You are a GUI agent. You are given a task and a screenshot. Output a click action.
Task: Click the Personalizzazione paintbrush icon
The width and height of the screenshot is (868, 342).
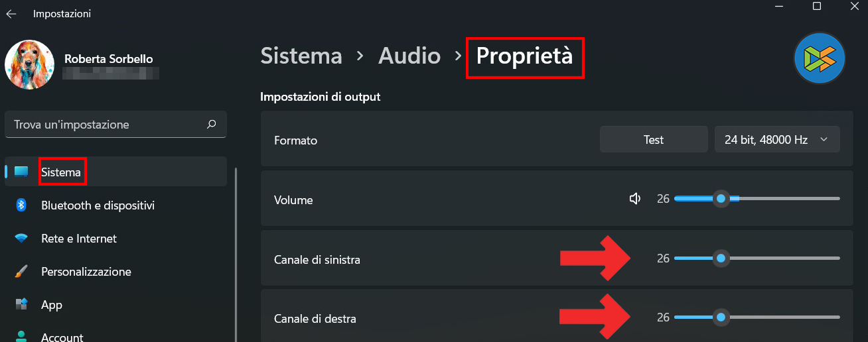click(21, 272)
